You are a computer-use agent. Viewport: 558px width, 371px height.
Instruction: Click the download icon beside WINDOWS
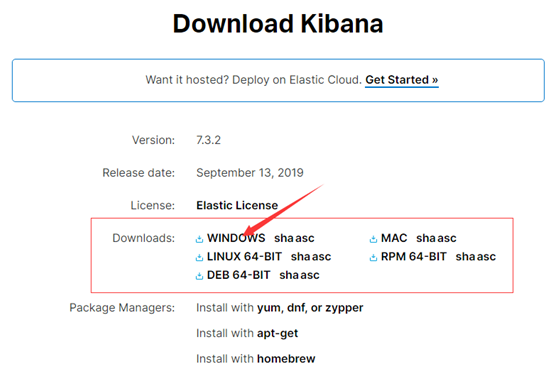(199, 239)
